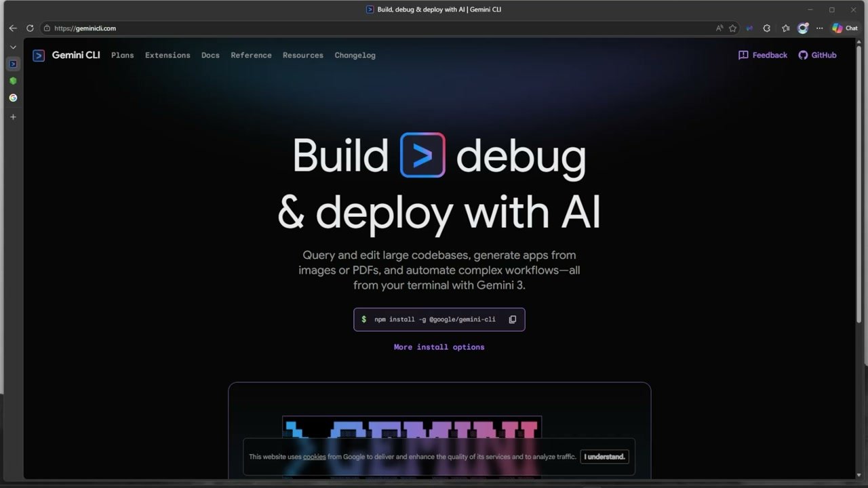Screen dimensions: 868x488
Task: Open the circular profile icon with notification dot
Action: coord(803,28)
